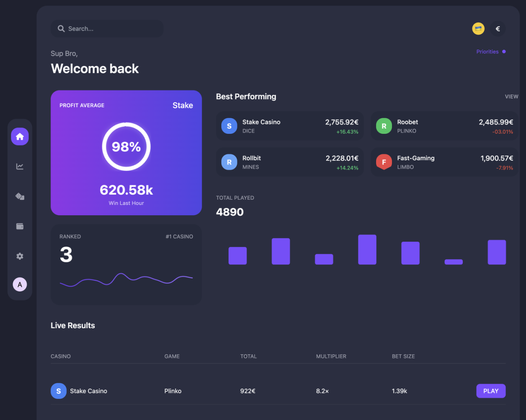Click the ranked line chart graph
This screenshot has width=526, height=420.
point(126,279)
